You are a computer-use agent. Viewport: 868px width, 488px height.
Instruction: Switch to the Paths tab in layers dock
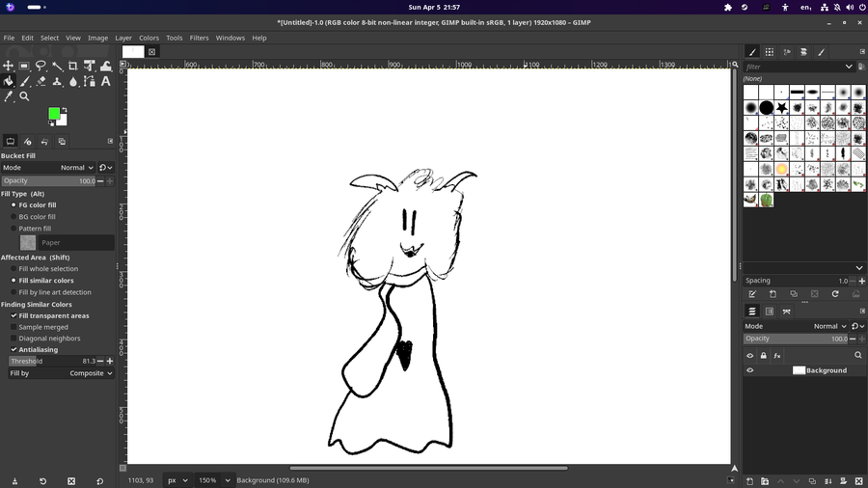[x=787, y=312]
